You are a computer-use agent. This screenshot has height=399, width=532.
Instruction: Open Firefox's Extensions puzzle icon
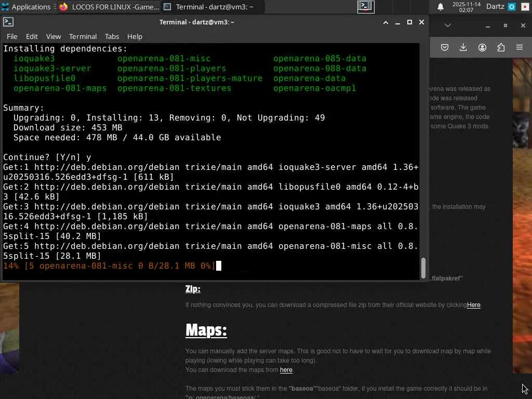(501, 47)
